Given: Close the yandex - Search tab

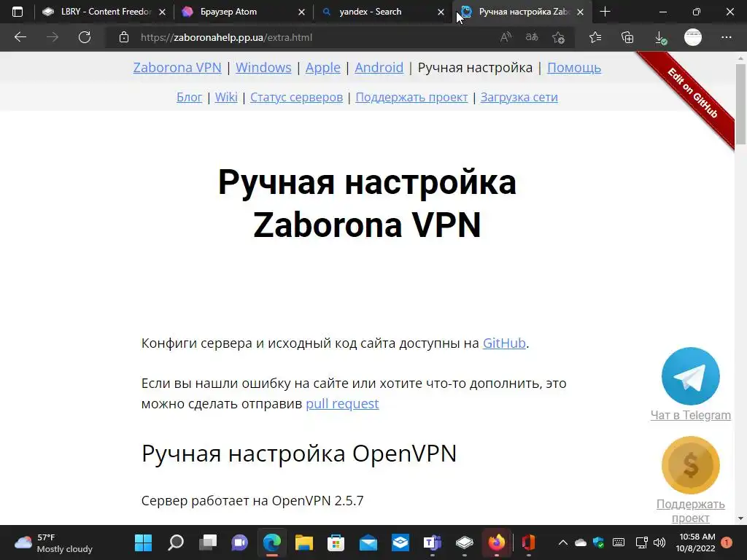Looking at the screenshot, I should (x=441, y=12).
